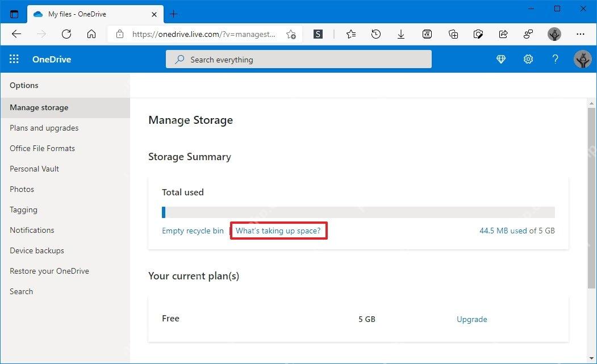Click the 5 GB plan size text
Viewport: 597px width, 364px height.
coord(367,320)
